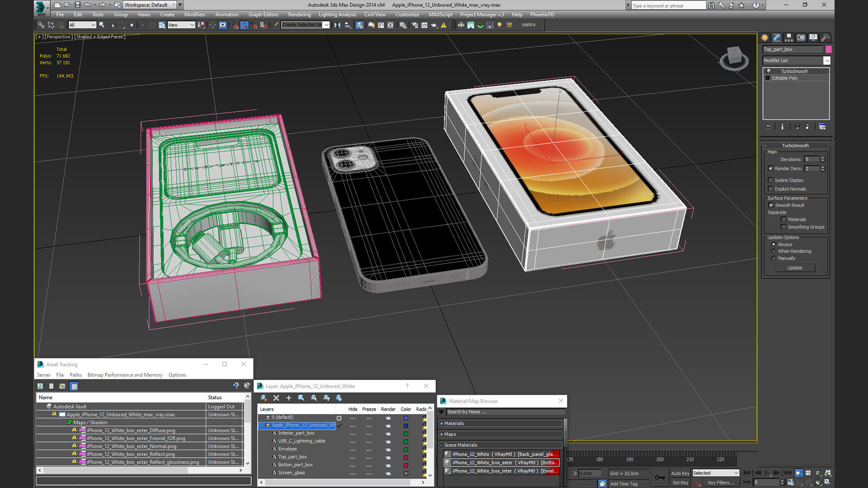Enable Separate by Materials checkbox
The image size is (868, 488).
click(783, 220)
